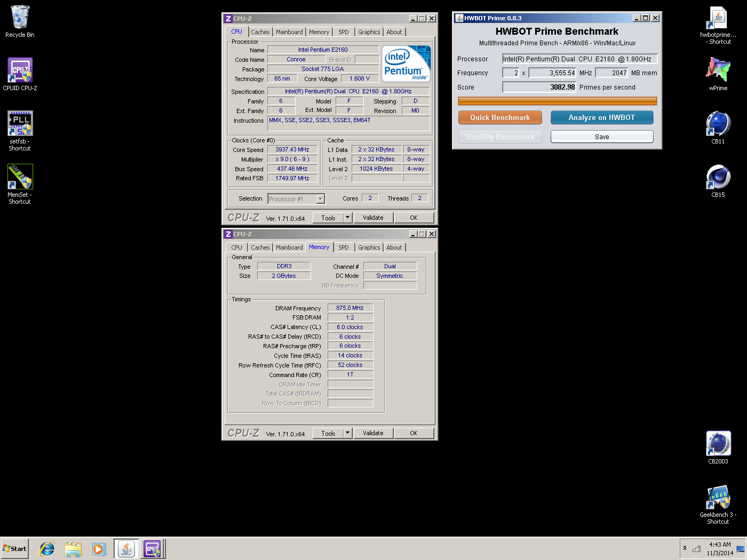Open the MemSet shortcut icon
The width and height of the screenshot is (747, 560).
pyautogui.click(x=20, y=184)
